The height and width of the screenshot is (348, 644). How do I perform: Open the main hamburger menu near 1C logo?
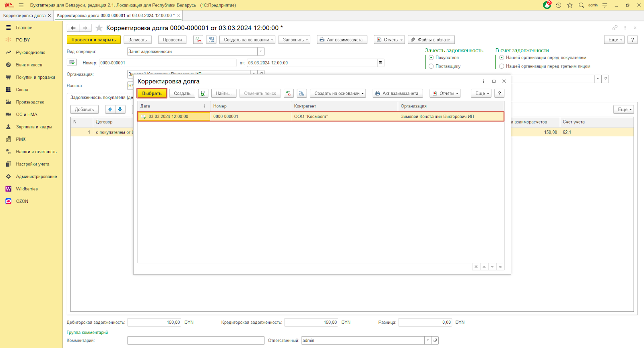[21, 5]
